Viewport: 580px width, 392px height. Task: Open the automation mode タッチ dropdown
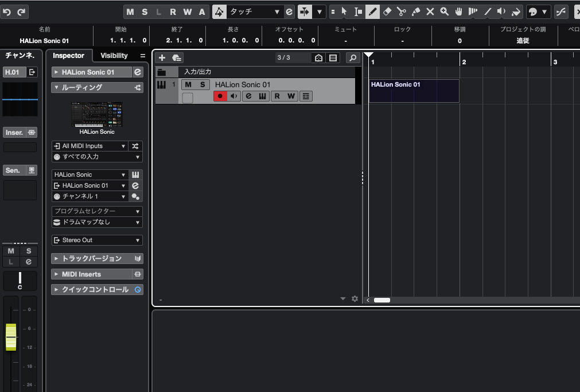(254, 12)
